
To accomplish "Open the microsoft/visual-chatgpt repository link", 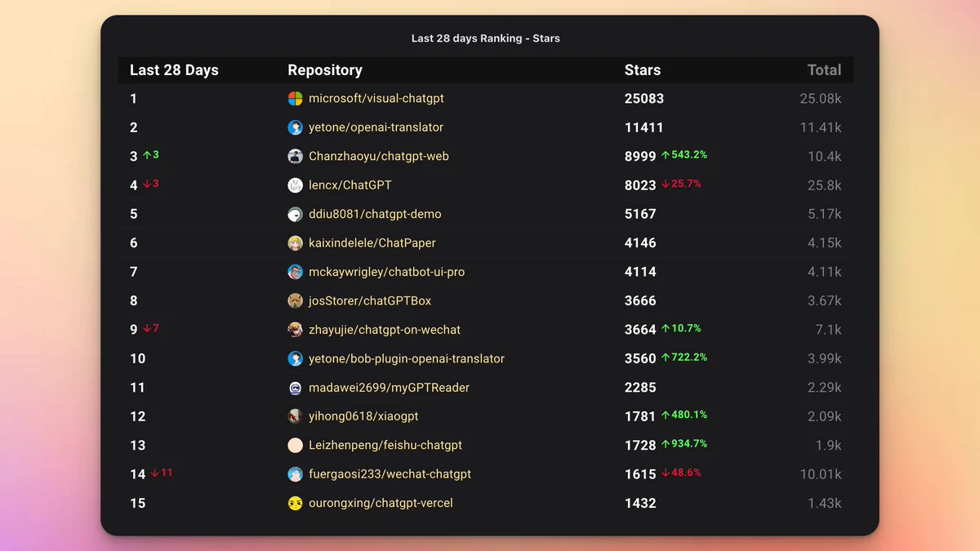I will point(376,99).
